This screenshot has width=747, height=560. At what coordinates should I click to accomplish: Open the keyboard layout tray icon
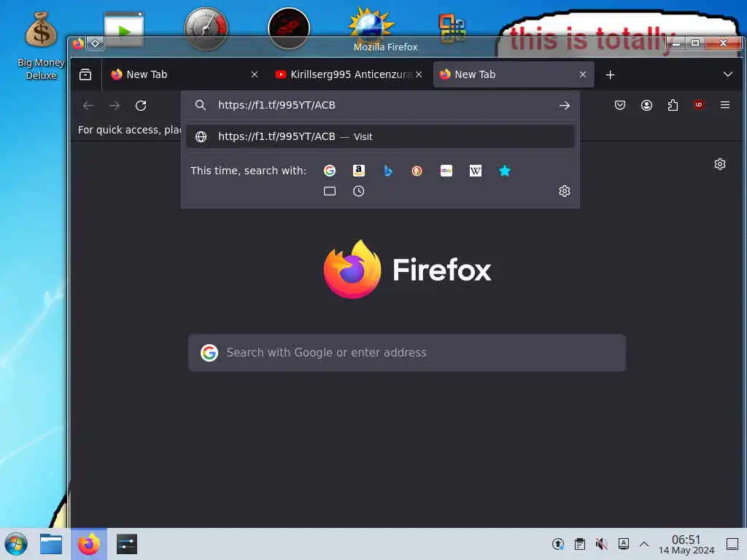pyautogui.click(x=624, y=544)
